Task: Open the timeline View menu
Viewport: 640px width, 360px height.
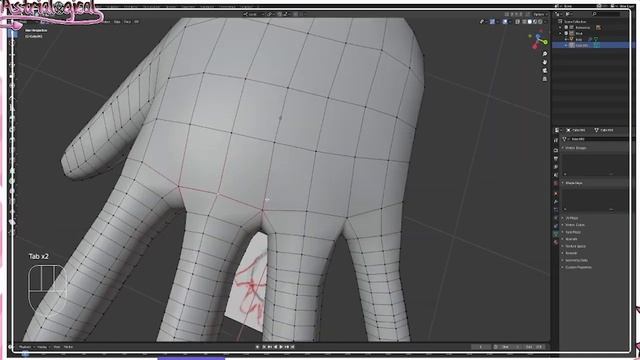Action: click(x=57, y=347)
